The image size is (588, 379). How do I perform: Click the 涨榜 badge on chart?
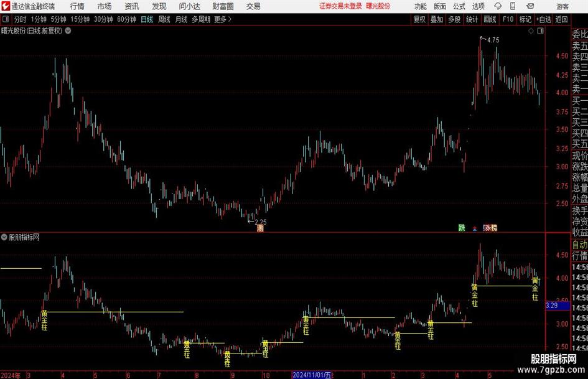490,227
